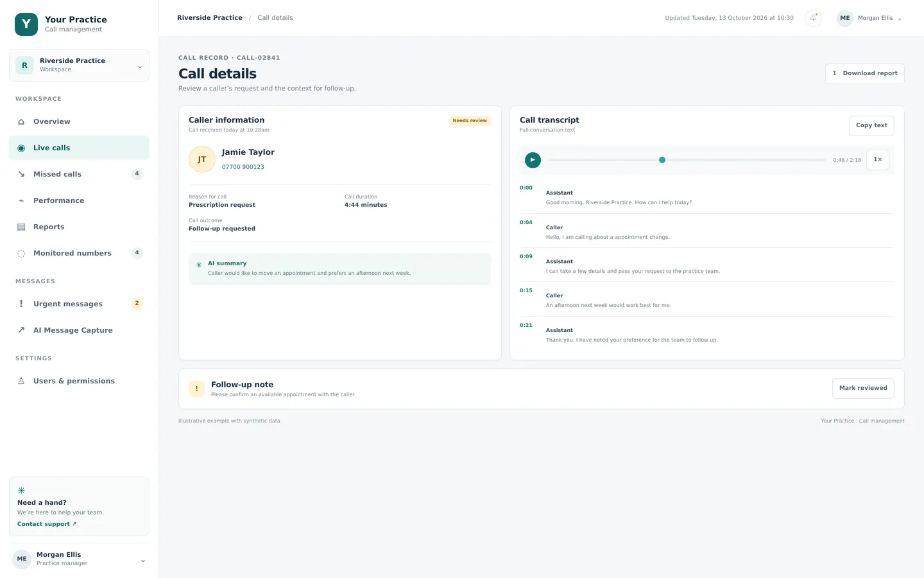Click the Prescription request value

pos(222,205)
